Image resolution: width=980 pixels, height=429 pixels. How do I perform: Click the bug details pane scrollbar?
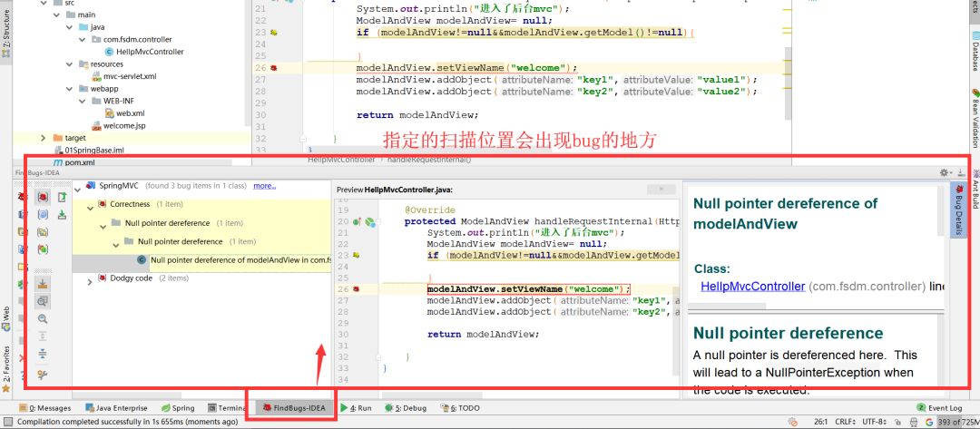coord(941,210)
